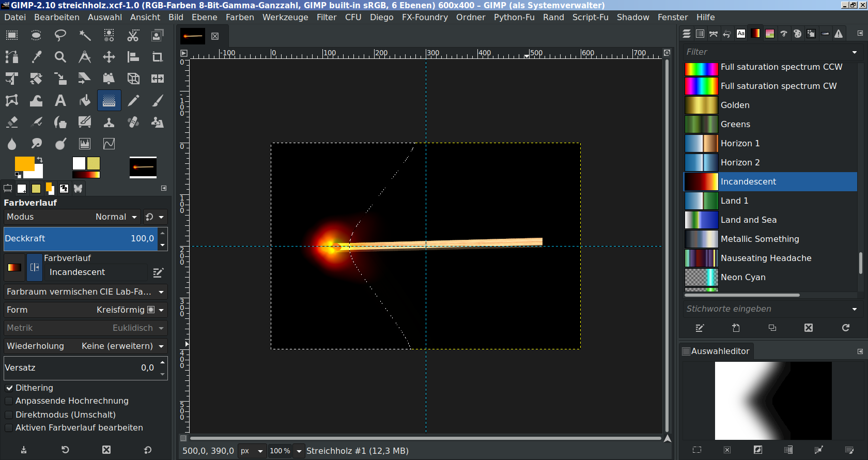This screenshot has height=460, width=868.
Task: Open the Werkzeuge menu
Action: 285,17
